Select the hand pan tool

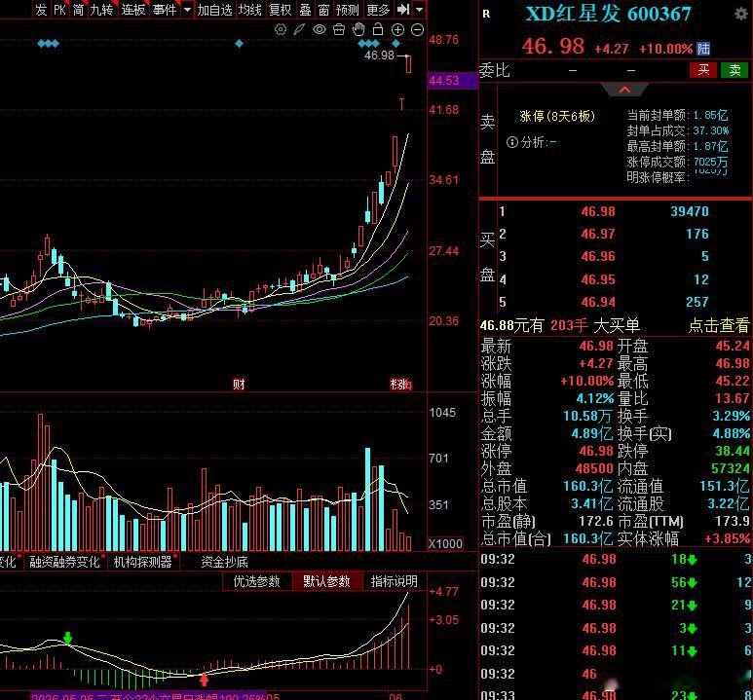click(358, 29)
